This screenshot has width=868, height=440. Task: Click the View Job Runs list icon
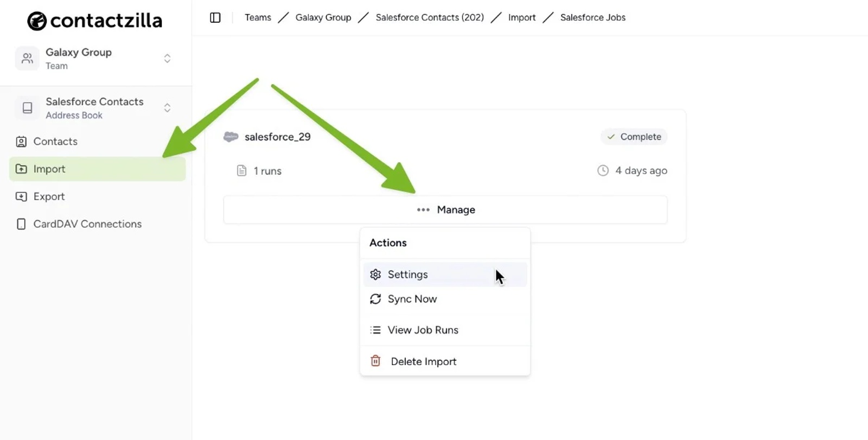tap(375, 330)
